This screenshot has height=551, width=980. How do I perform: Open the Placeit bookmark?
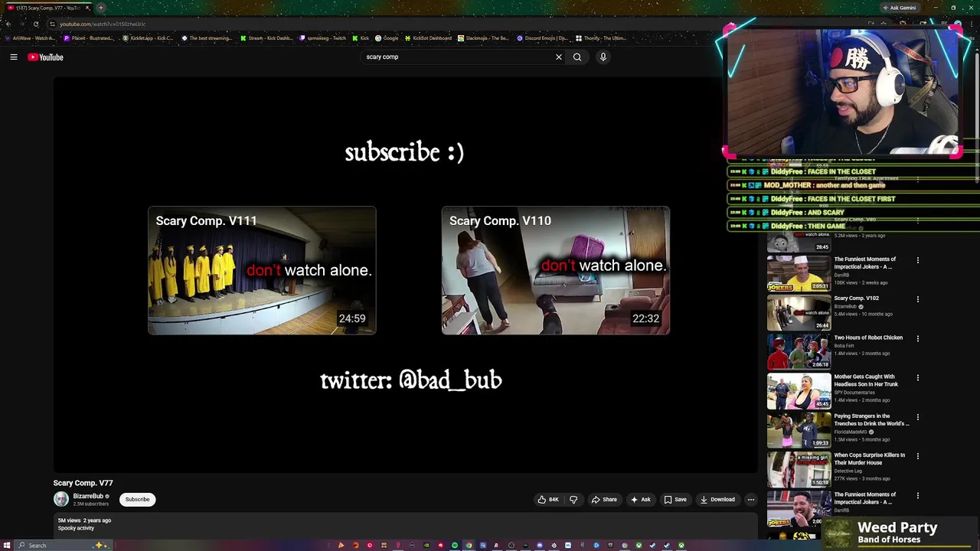[x=88, y=38]
